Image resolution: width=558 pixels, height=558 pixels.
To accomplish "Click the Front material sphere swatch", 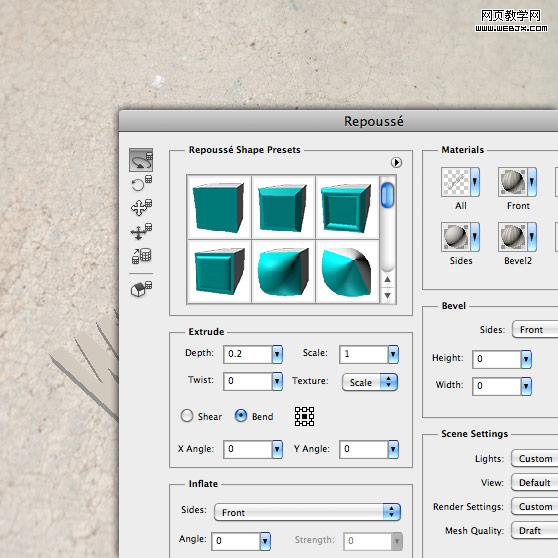I will click(x=512, y=182).
